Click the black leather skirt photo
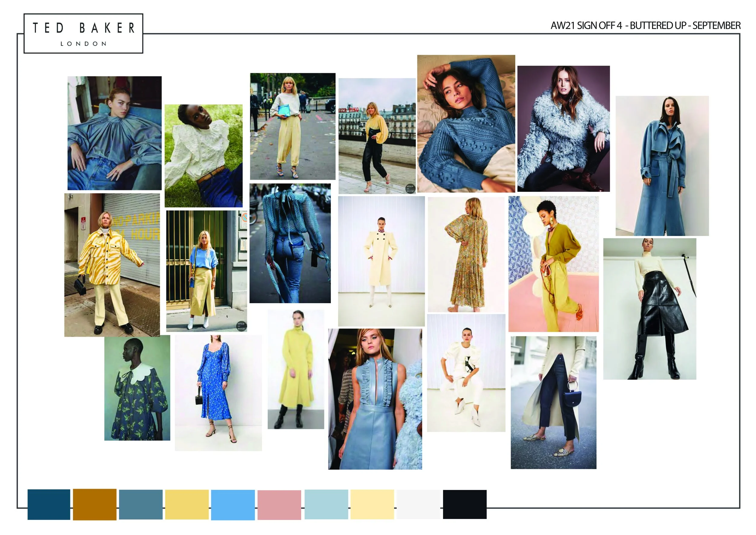 (x=650, y=309)
